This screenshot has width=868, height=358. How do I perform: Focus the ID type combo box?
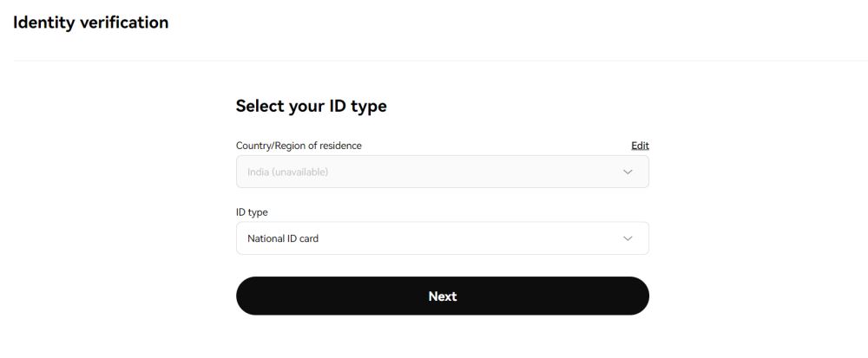tap(442, 238)
